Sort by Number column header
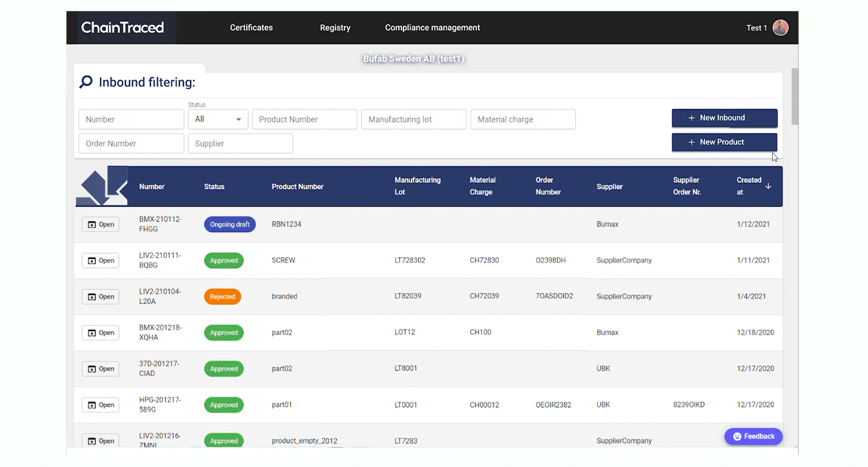The image size is (868, 467). pyautogui.click(x=152, y=186)
